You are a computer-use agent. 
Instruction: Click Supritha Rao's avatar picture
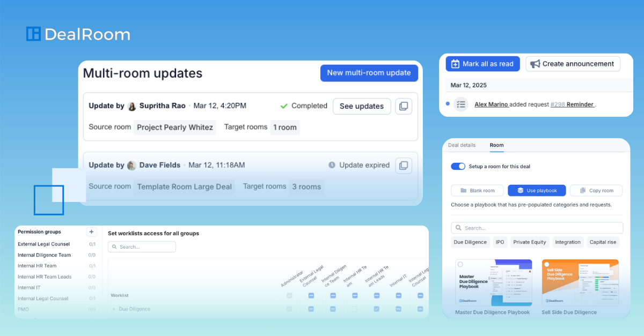[132, 106]
